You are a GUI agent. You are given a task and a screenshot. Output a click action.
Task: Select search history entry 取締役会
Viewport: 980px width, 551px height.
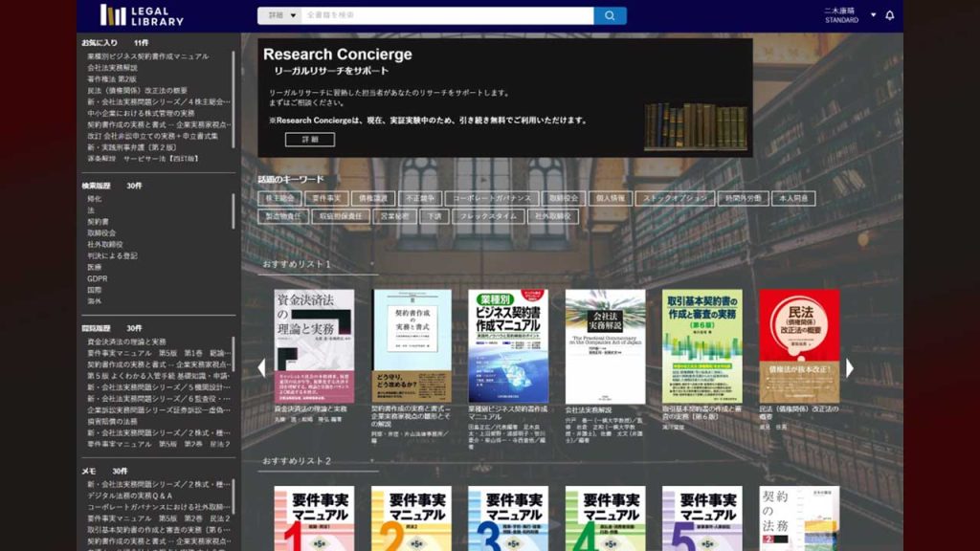coord(101,233)
